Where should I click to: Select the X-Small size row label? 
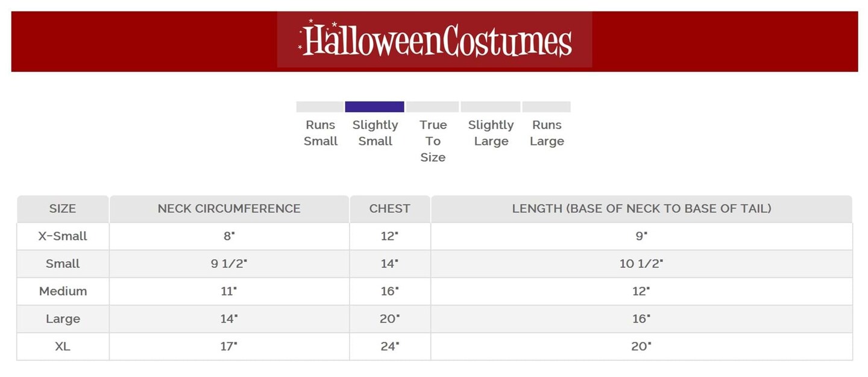click(63, 236)
